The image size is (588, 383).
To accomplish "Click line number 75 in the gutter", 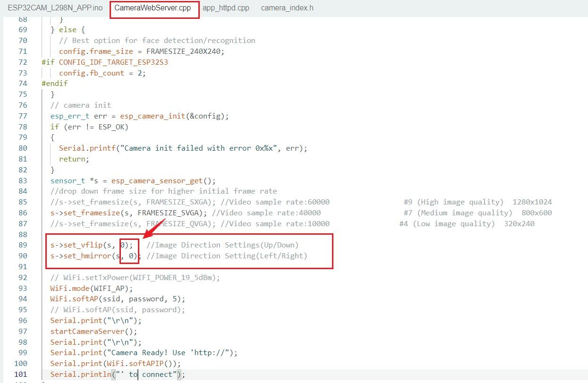I will click(x=23, y=94).
